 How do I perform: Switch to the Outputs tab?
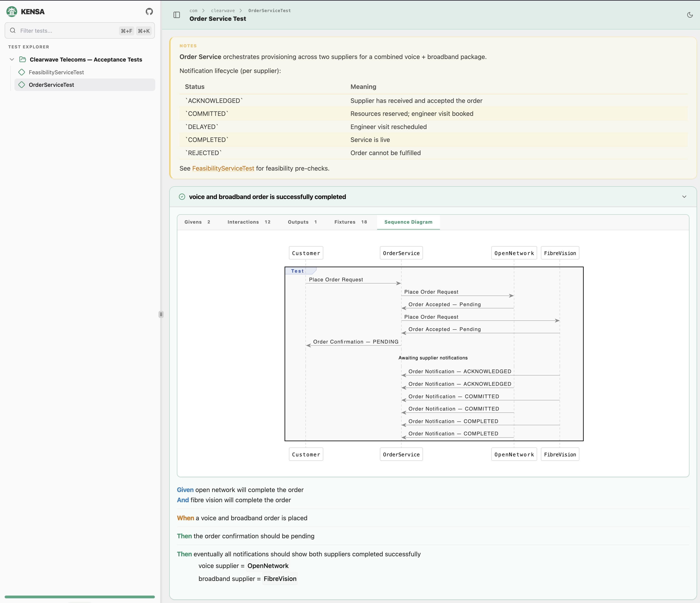click(x=302, y=222)
